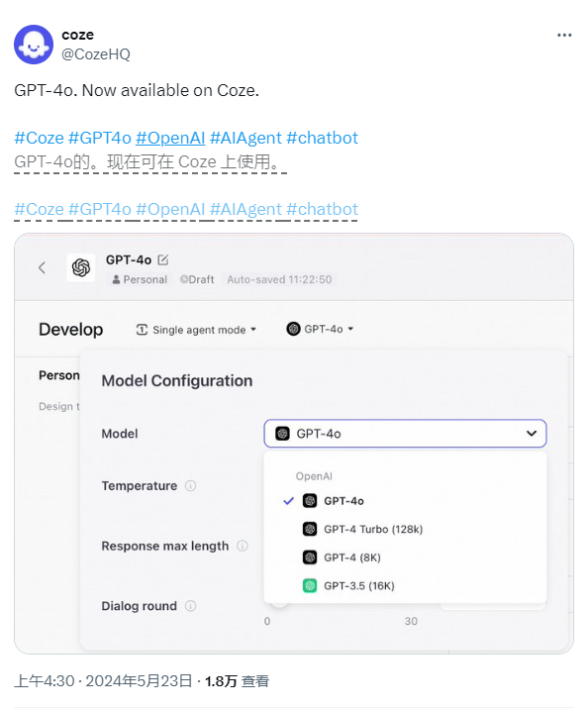Click the @CozeHQ handle

point(96,54)
